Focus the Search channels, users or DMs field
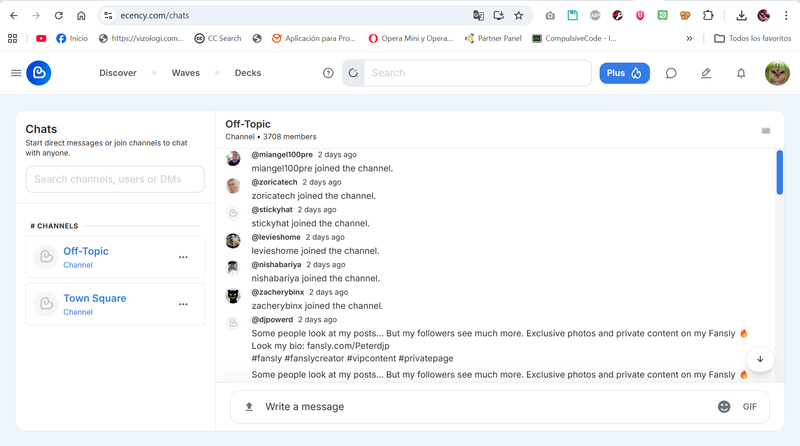The width and height of the screenshot is (800, 446). click(115, 179)
